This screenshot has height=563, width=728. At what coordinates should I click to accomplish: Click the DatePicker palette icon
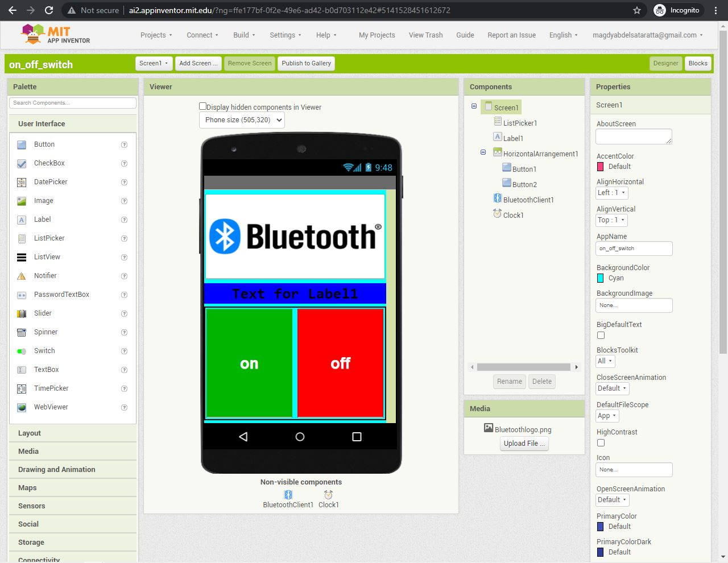(22, 182)
